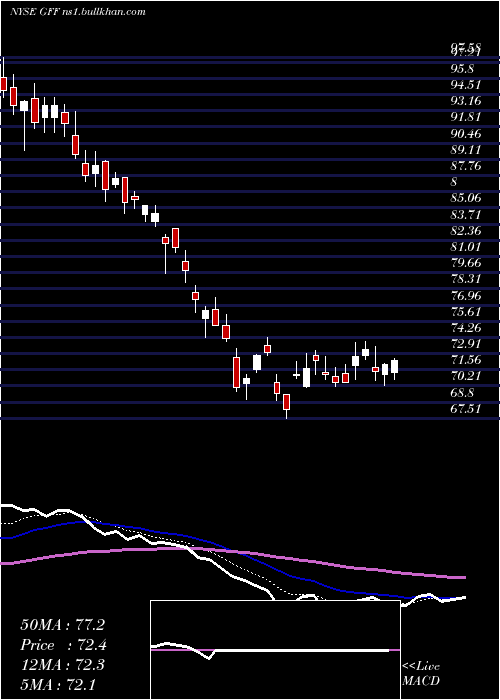Select the 72.91 price level label
This screenshot has height=700, width=500.
click(x=466, y=344)
